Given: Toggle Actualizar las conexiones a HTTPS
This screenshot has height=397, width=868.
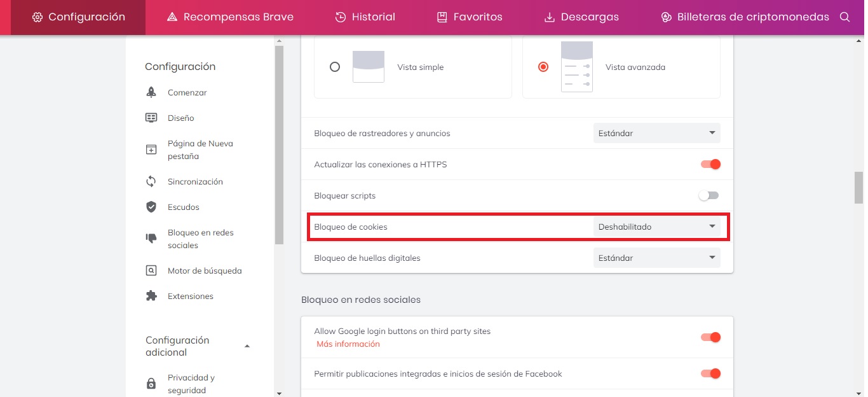Looking at the screenshot, I should [x=710, y=164].
